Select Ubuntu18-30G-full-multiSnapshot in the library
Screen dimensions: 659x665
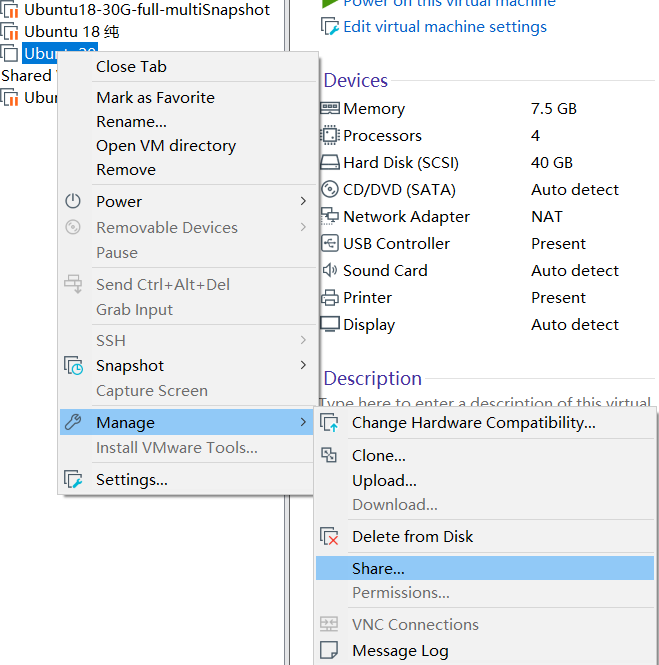(147, 9)
